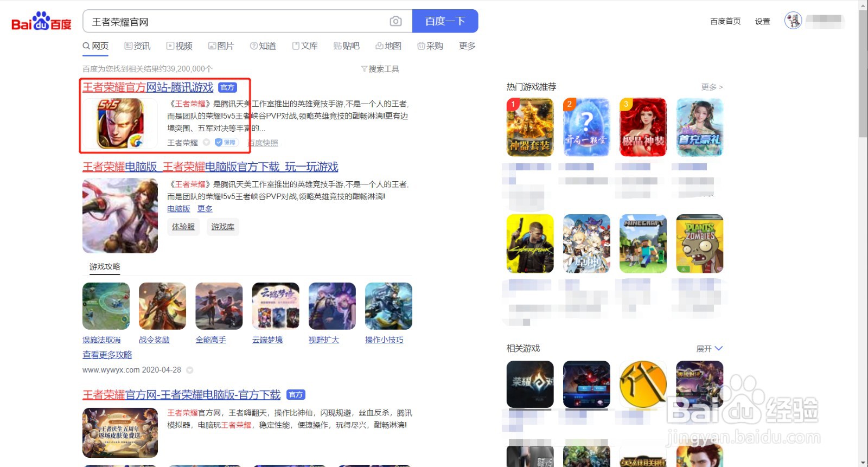Expand the 更多 search categories
Image resolution: width=868 pixels, height=467 pixels.
[x=467, y=46]
